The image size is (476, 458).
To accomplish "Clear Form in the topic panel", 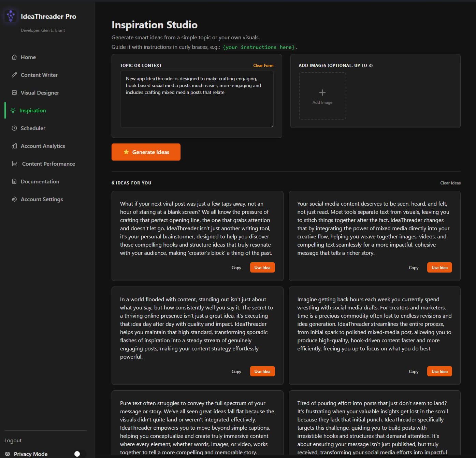I will pos(263,65).
